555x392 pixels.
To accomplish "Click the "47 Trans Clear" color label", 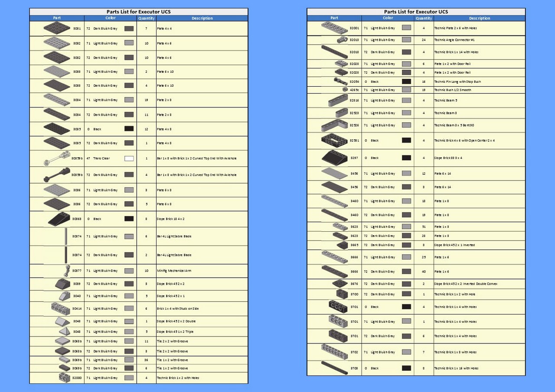I will tap(98, 159).
